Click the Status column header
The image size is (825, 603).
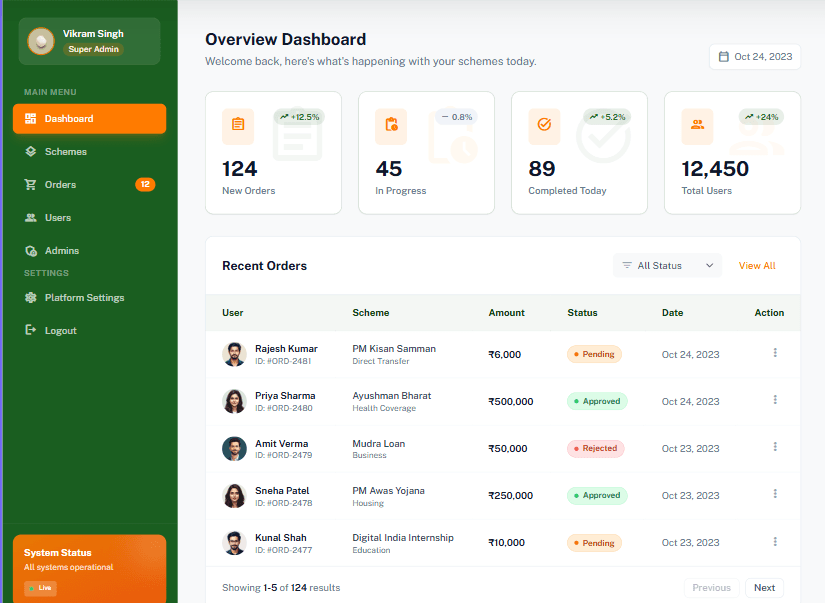(582, 313)
